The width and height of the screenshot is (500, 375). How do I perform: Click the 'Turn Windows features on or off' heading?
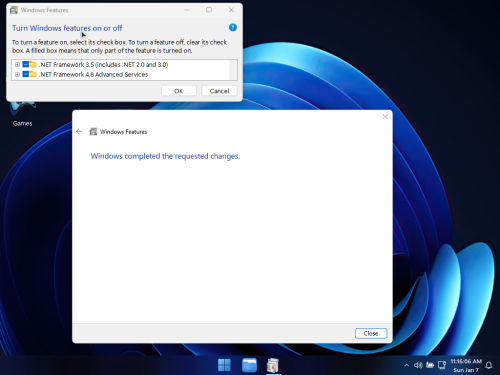pos(67,28)
